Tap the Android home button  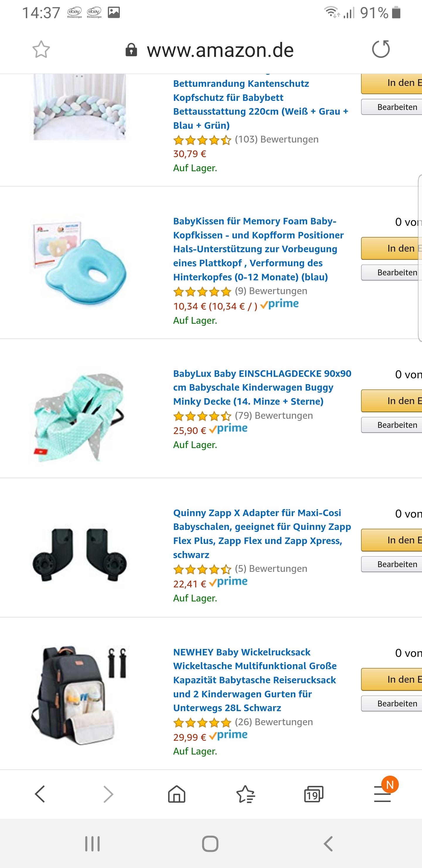pyautogui.click(x=210, y=844)
